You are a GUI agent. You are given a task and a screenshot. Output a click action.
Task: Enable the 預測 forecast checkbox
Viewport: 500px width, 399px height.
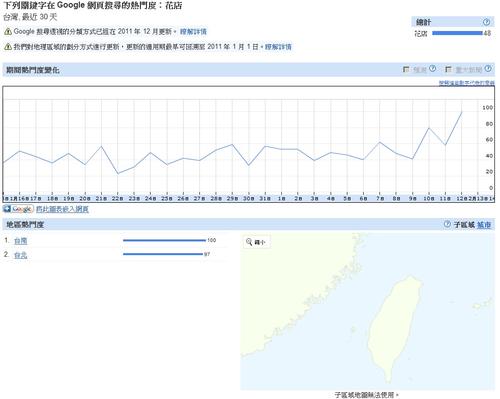click(x=406, y=69)
